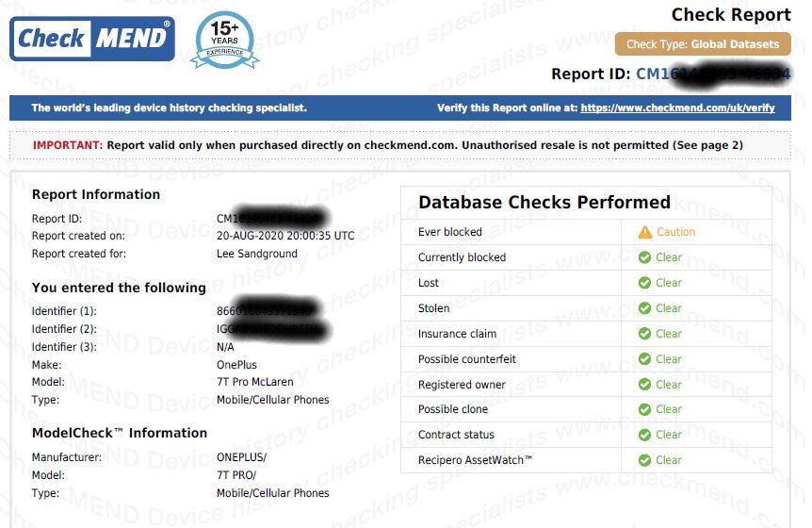Click the OnePlus make value
Screen dimensions: 812x528
coord(236,365)
